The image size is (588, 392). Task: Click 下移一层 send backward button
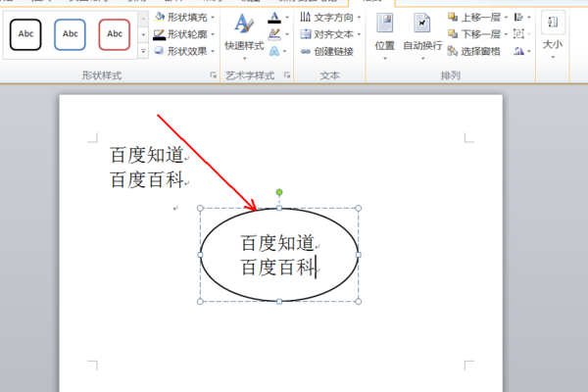click(474, 34)
